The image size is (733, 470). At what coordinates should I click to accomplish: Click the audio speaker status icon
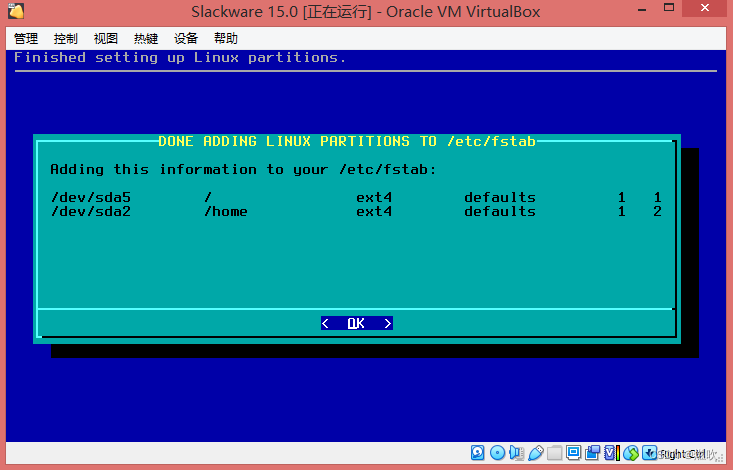516,452
